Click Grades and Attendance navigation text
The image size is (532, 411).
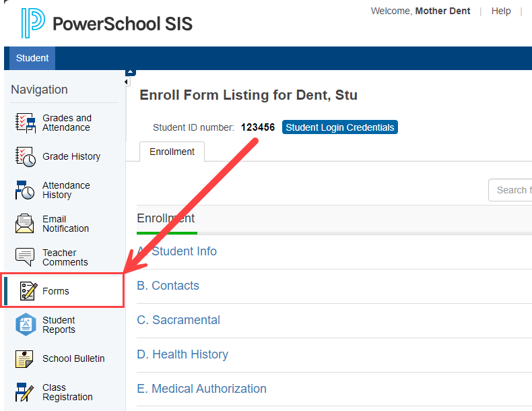click(67, 123)
